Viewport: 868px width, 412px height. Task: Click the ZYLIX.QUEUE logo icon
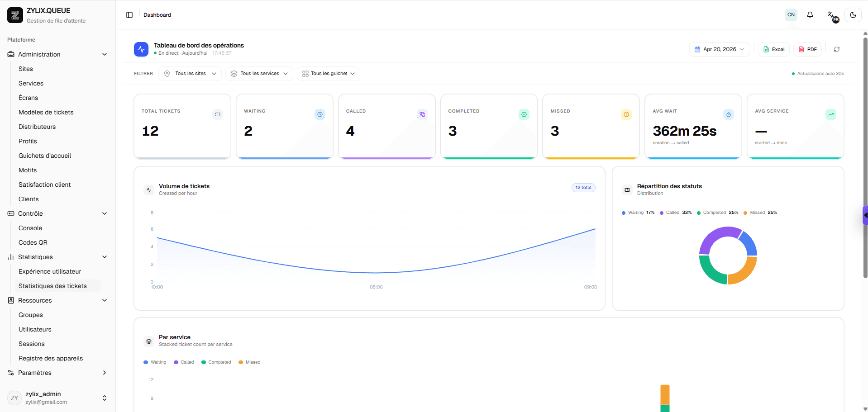point(15,15)
